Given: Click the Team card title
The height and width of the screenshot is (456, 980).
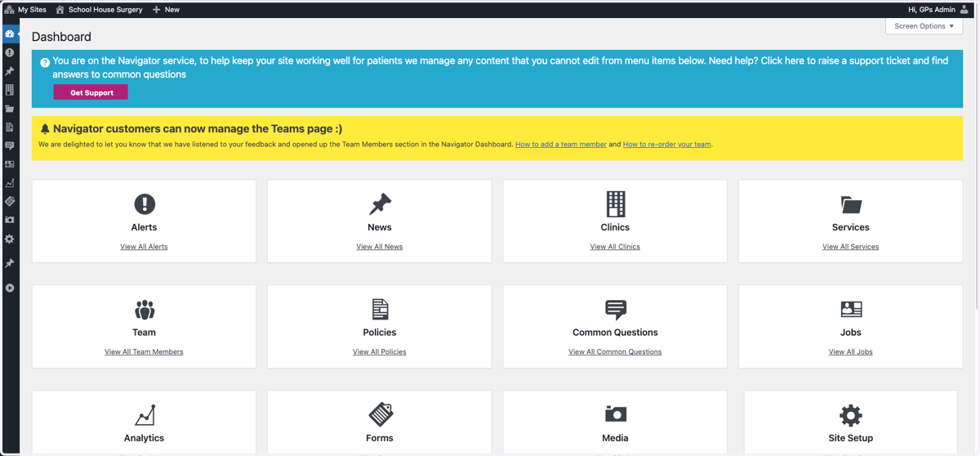Looking at the screenshot, I should tap(144, 333).
